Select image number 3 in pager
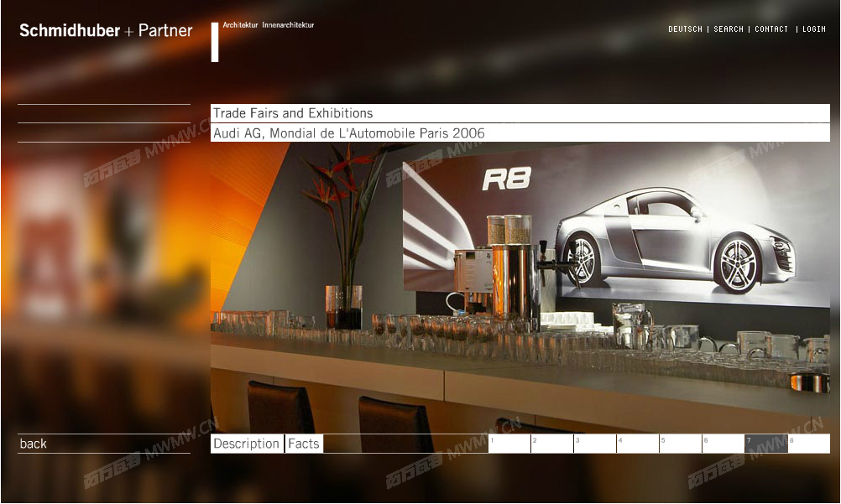Viewport: 841px width, 504px height. click(x=595, y=444)
